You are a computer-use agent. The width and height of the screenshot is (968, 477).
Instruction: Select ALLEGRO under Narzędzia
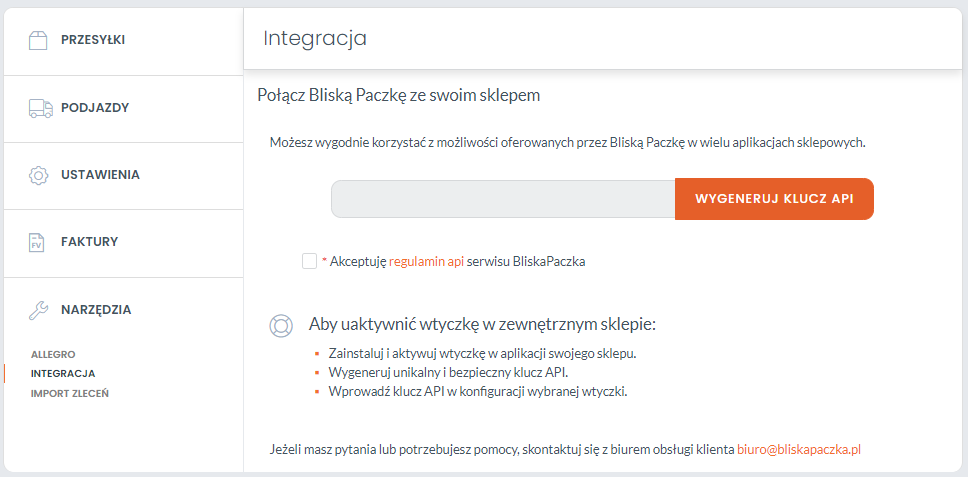coord(53,355)
